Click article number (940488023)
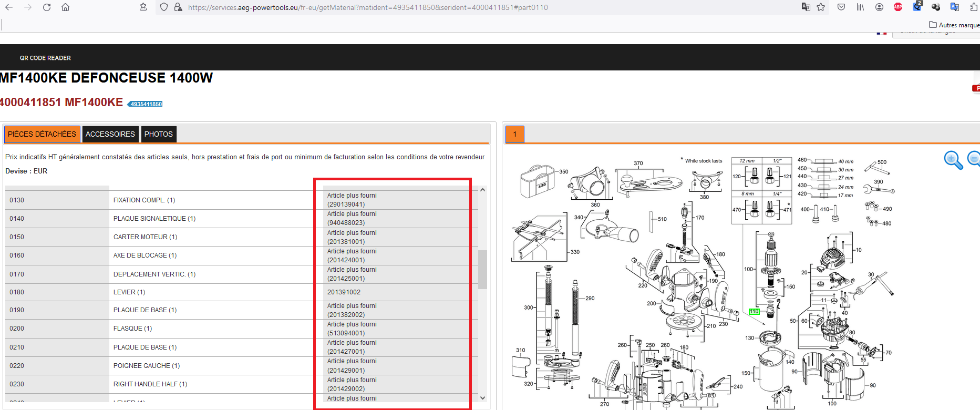The width and height of the screenshot is (980, 410). coord(346,223)
